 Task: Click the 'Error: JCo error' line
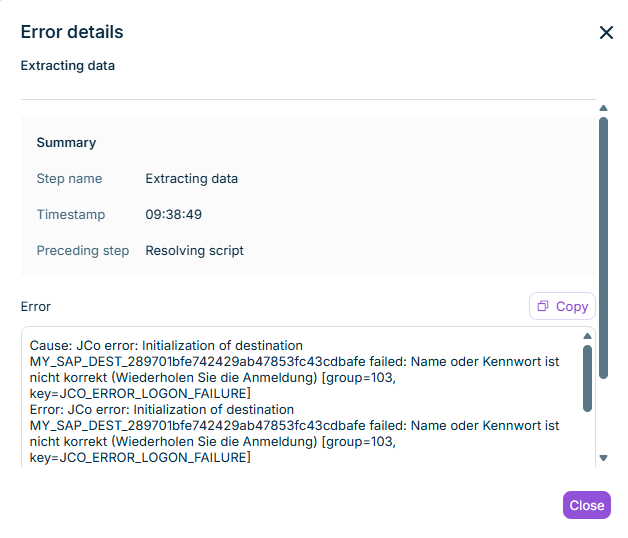click(162, 410)
